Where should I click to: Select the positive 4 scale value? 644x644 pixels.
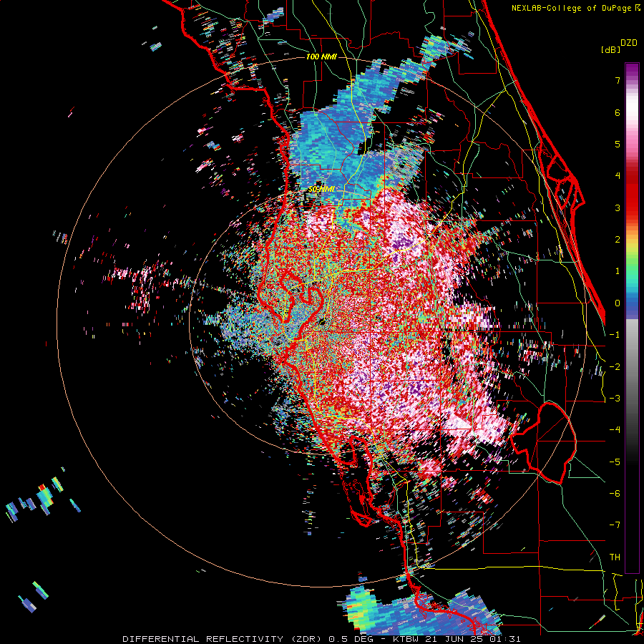(618, 176)
